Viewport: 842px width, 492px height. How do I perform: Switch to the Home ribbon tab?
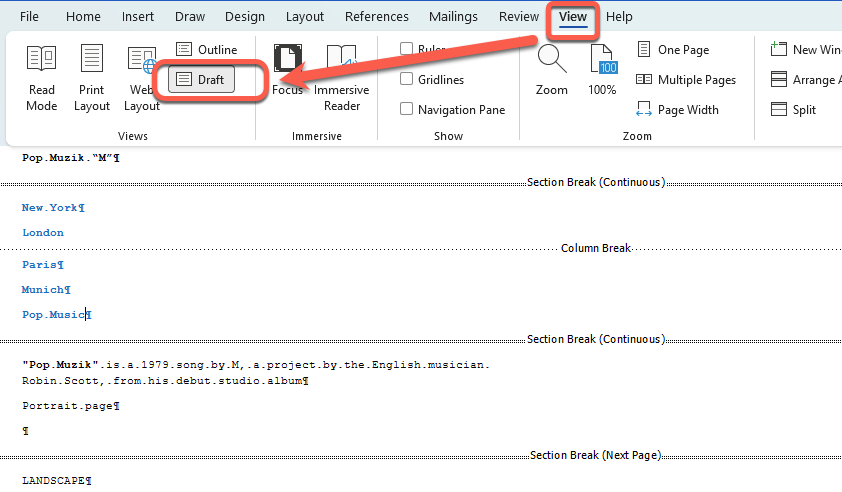[x=83, y=17]
